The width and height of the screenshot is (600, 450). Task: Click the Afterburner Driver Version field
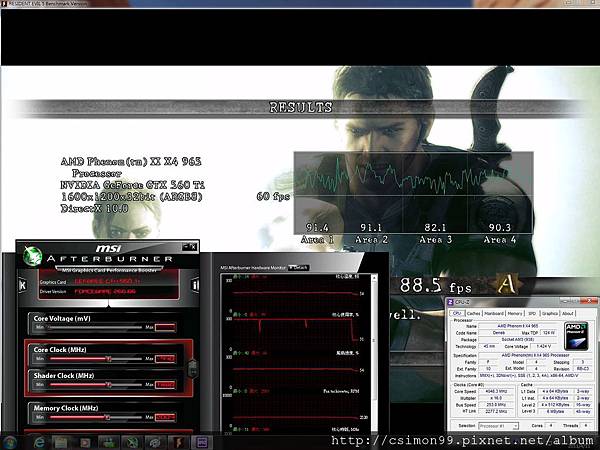tap(125, 292)
